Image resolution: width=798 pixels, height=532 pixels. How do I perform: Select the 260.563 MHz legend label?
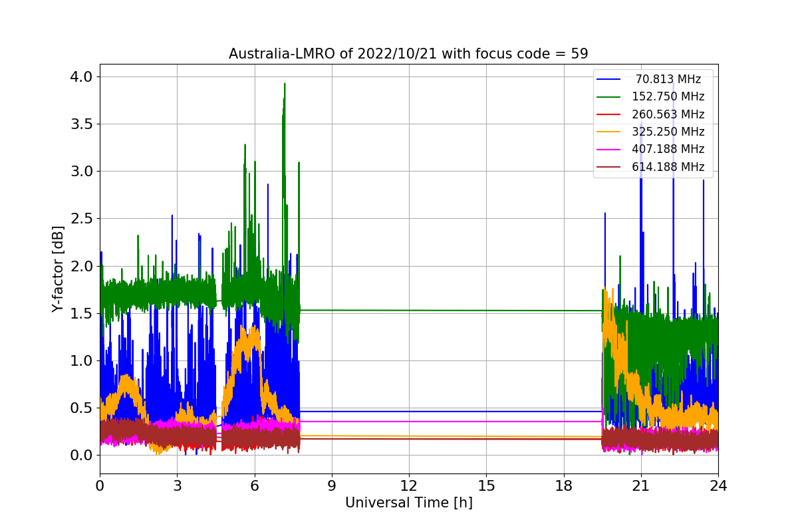668,114
